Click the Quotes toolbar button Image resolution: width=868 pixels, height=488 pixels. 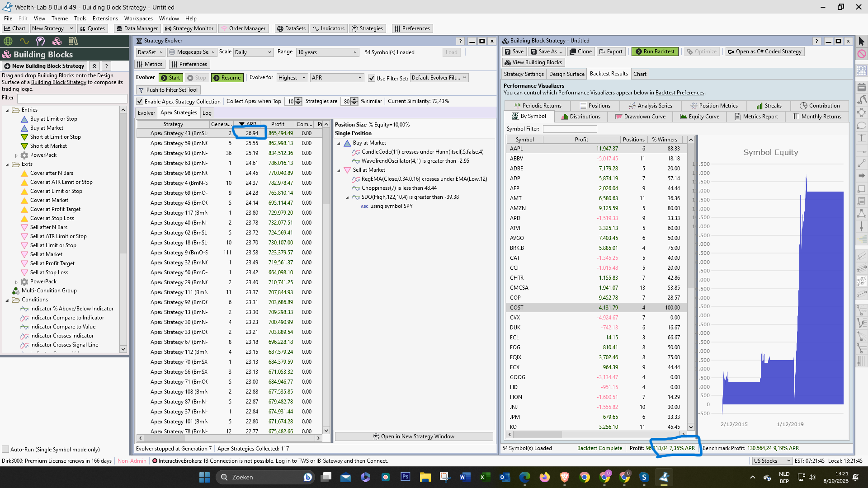point(92,28)
